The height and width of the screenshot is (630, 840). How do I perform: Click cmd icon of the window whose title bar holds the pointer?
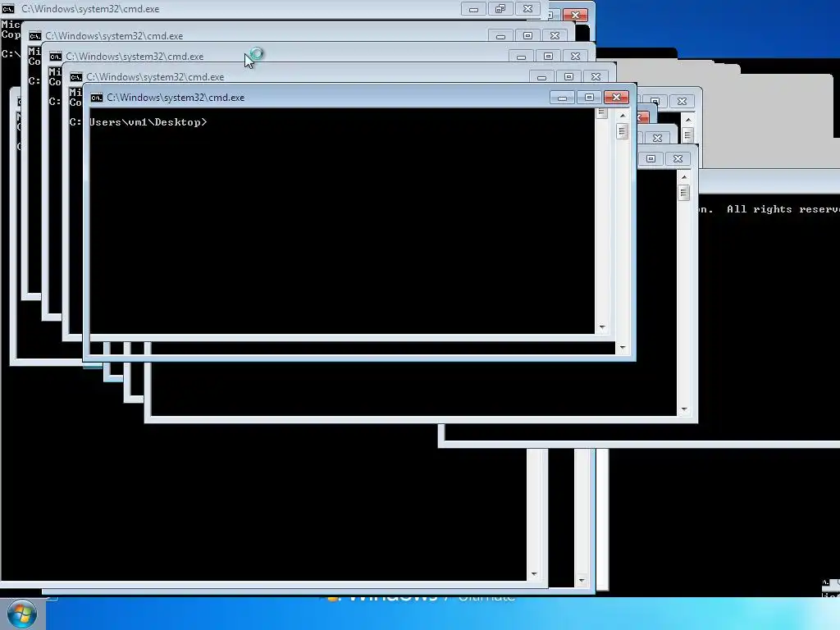click(56, 57)
